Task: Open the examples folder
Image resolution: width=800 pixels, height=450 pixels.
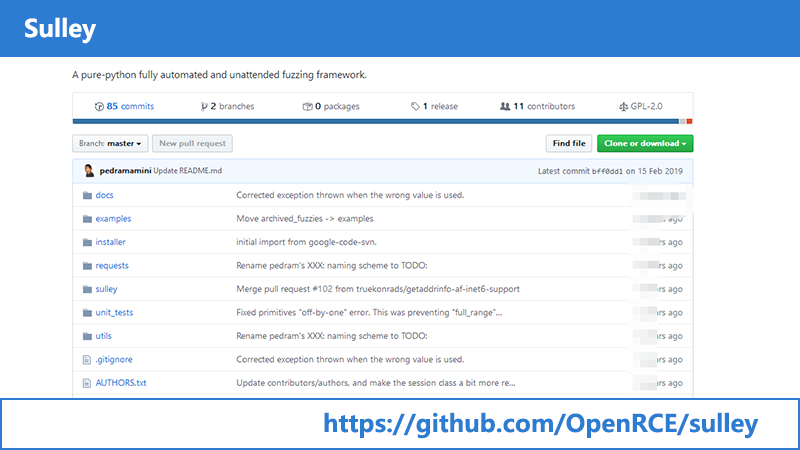Action: [113, 218]
